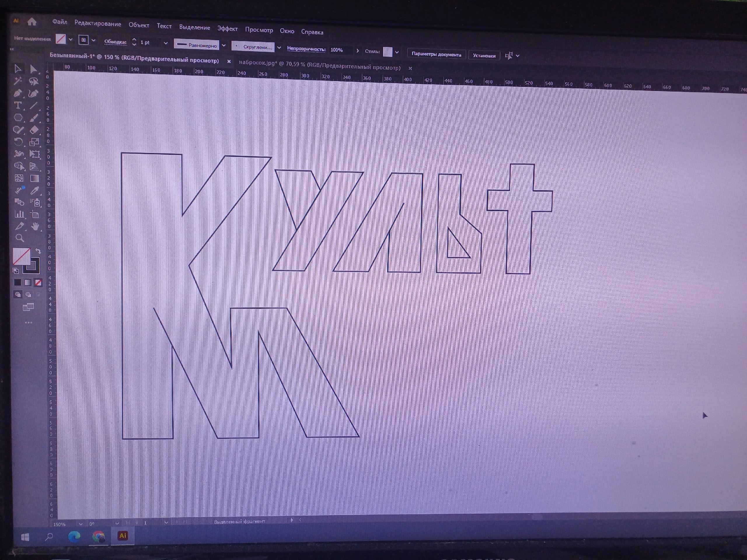Select the Pen tool
Screen dimensions: 747x560
18,94
